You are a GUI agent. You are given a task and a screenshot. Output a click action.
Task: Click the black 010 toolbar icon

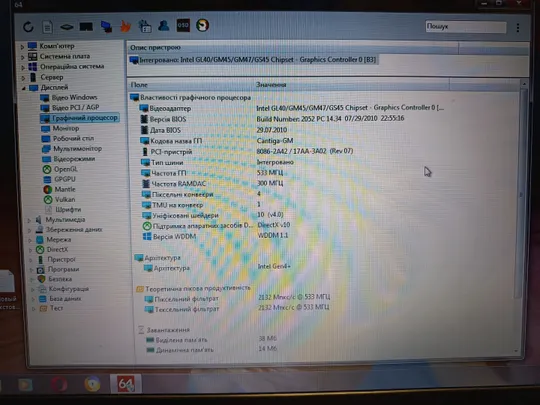point(183,25)
